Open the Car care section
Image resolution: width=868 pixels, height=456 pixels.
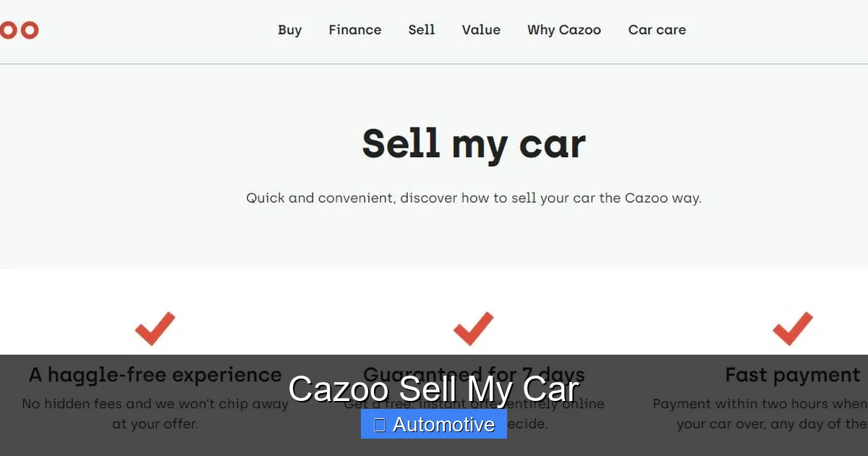(x=656, y=30)
